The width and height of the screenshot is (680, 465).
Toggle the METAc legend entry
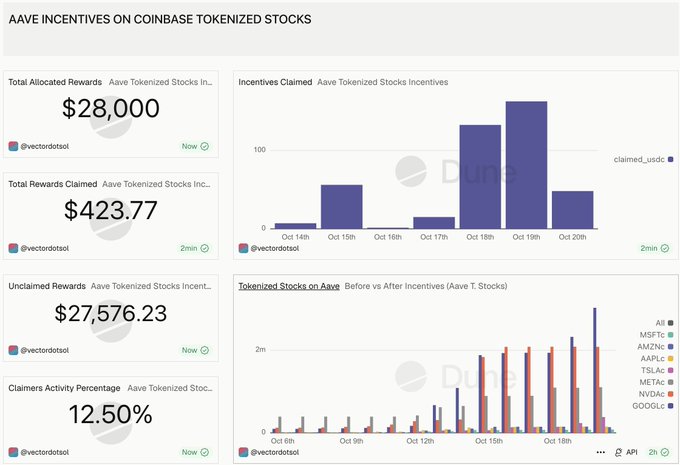tap(657, 382)
